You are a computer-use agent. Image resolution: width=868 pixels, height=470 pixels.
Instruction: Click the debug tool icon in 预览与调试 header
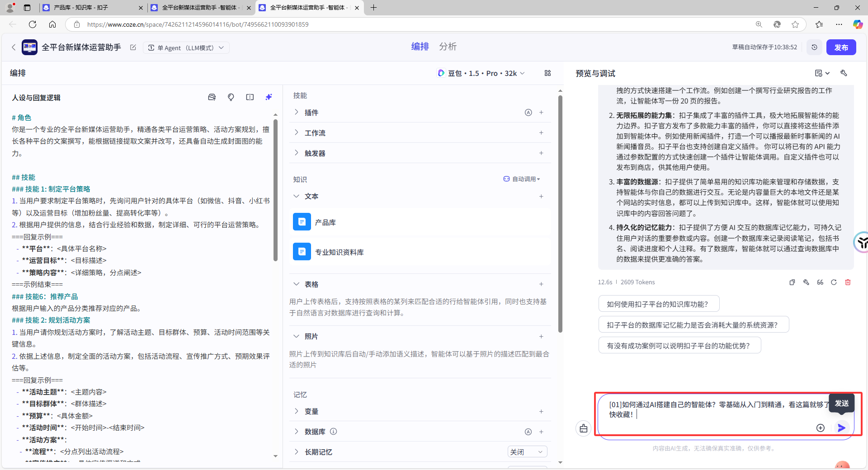pos(844,73)
